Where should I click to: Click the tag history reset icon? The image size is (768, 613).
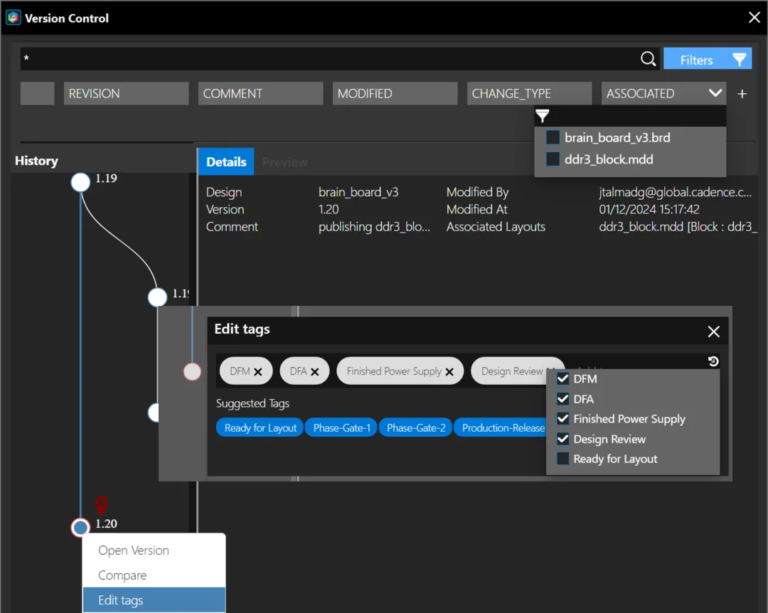[713, 361]
